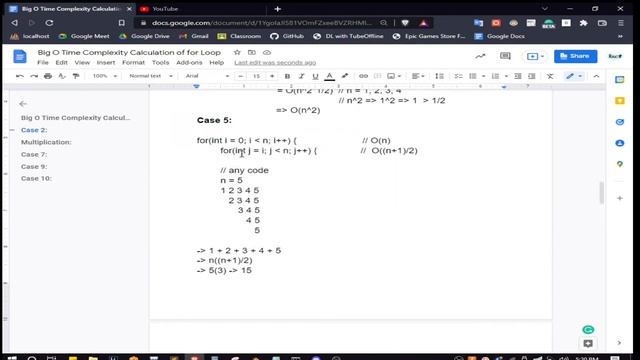Open the Normal text style dropdown
This screenshot has width=640, height=360.
(151, 76)
